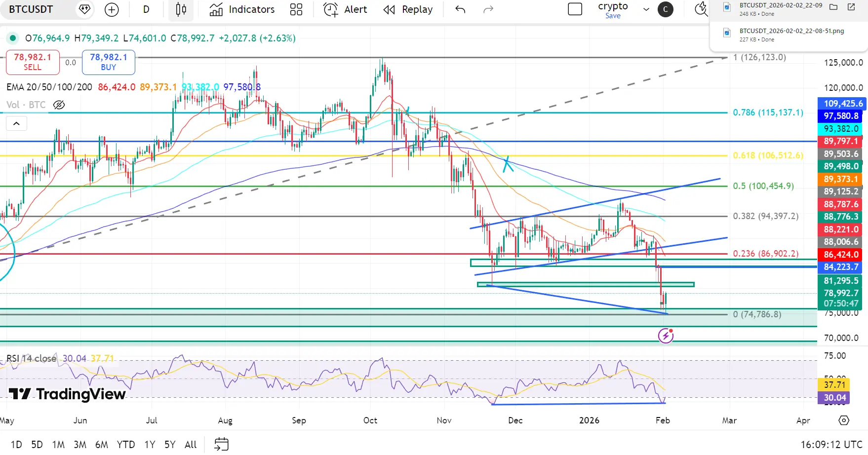
Task: Open the indicator templates grid icon
Action: [296, 10]
